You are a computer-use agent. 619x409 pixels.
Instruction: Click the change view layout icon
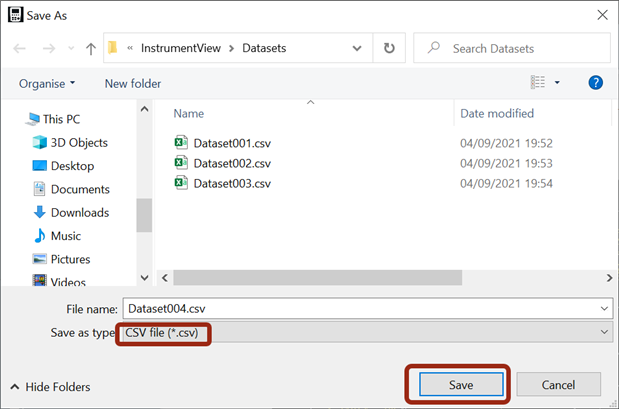(x=538, y=83)
